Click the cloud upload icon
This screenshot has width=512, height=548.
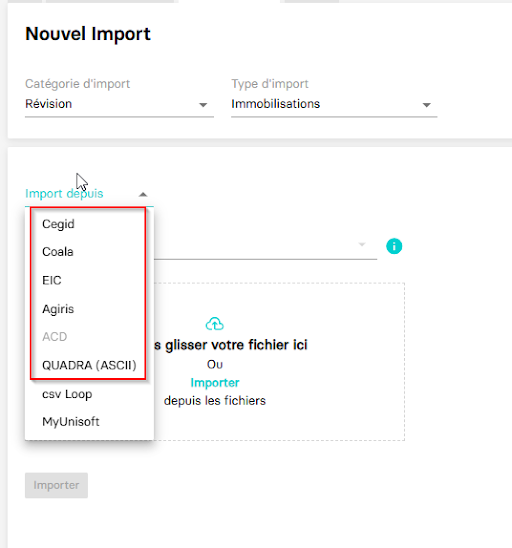(215, 324)
